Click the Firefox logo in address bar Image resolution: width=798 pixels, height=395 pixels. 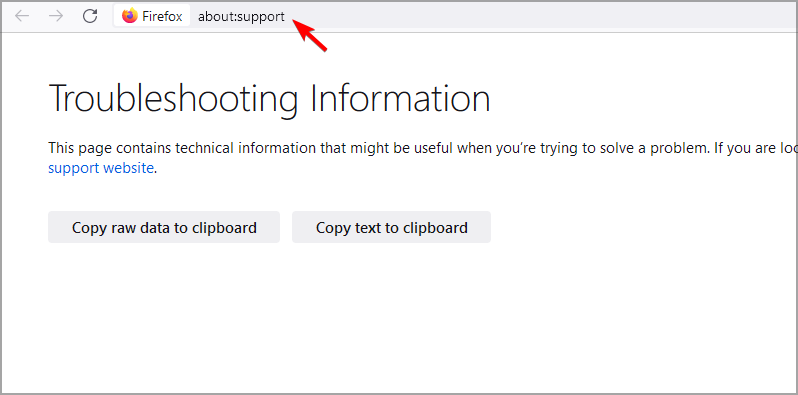pyautogui.click(x=130, y=16)
